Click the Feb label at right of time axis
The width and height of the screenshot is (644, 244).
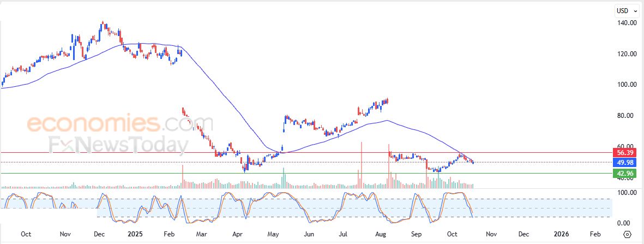(x=595, y=234)
